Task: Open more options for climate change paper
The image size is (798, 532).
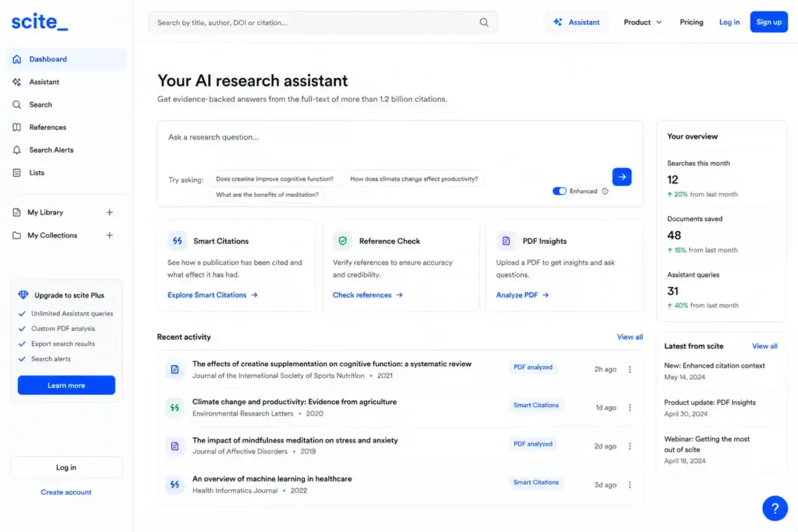Action: pos(630,407)
